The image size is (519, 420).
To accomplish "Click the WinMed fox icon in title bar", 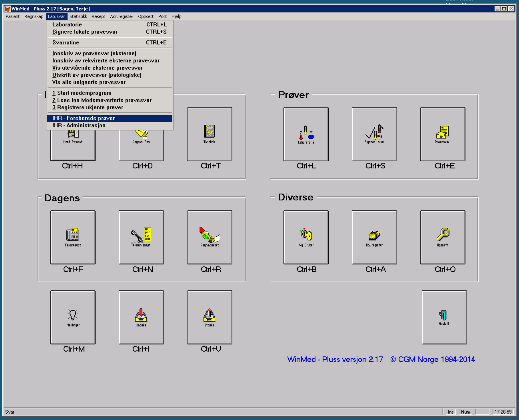I will [x=7, y=9].
